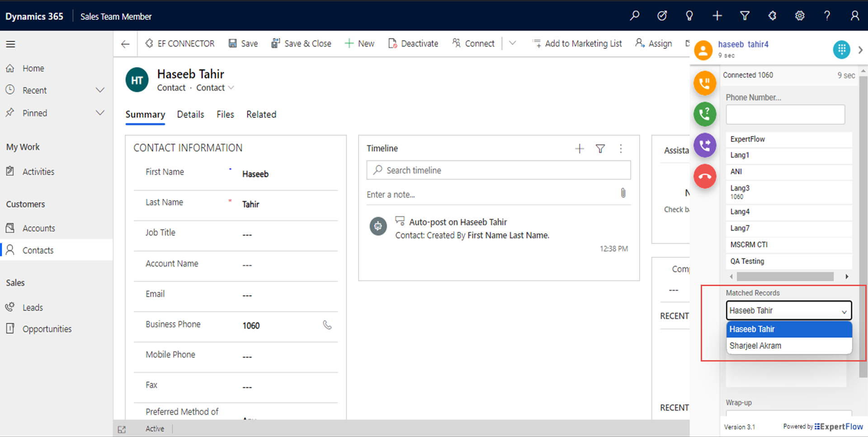Viewport: 868px width, 437px height.
Task: Click the attachment paperclip in note box
Action: click(623, 193)
